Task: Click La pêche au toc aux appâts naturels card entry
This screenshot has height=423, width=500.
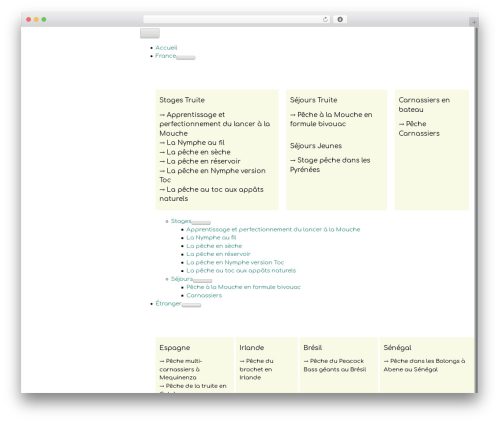Action: coord(211,194)
